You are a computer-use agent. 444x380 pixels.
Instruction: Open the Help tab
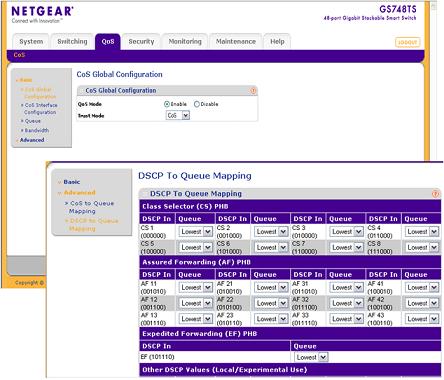coord(277,42)
